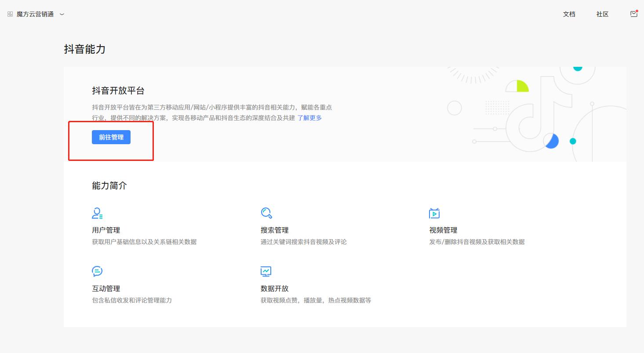This screenshot has width=644, height=353.
Task: Click the 魔方云营销通 app name
Action: pyautogui.click(x=35, y=14)
